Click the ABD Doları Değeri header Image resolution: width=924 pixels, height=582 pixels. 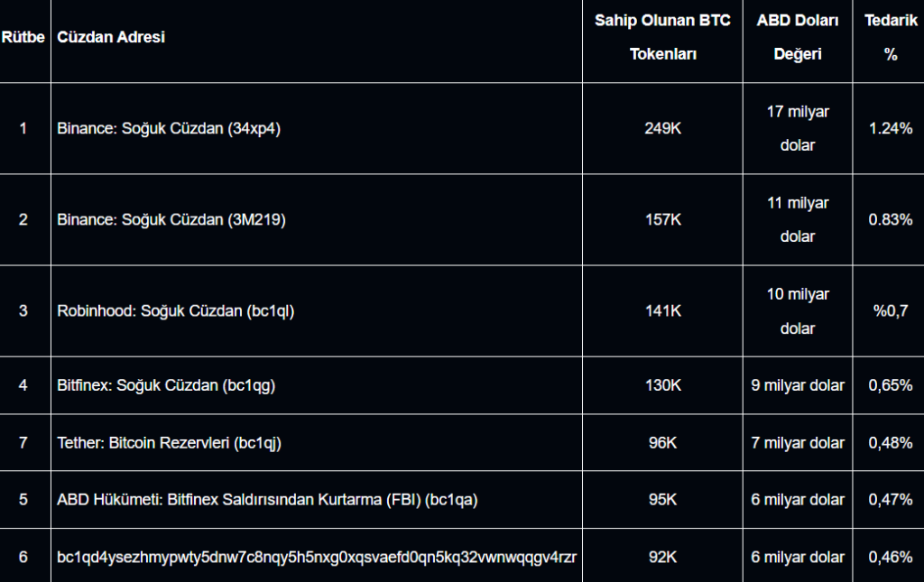(x=798, y=37)
